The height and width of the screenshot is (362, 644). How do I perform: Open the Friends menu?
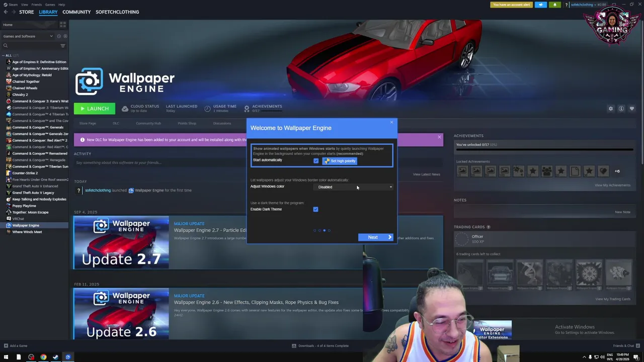click(x=36, y=5)
